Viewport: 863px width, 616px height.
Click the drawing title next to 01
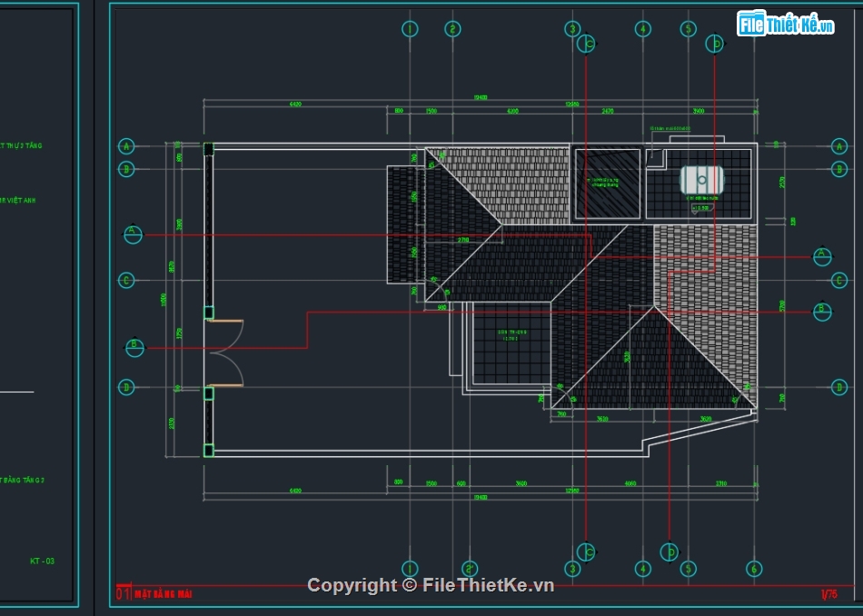[164, 594]
